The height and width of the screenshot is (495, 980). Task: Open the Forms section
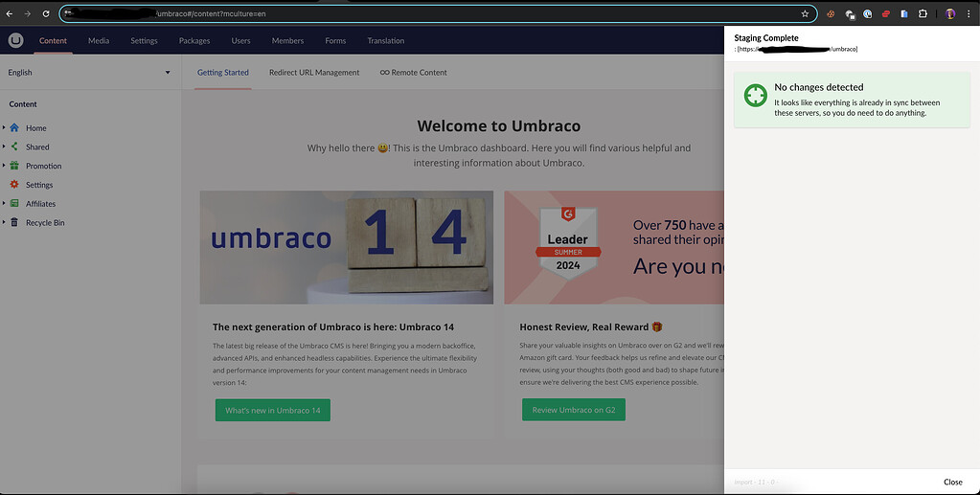[335, 40]
